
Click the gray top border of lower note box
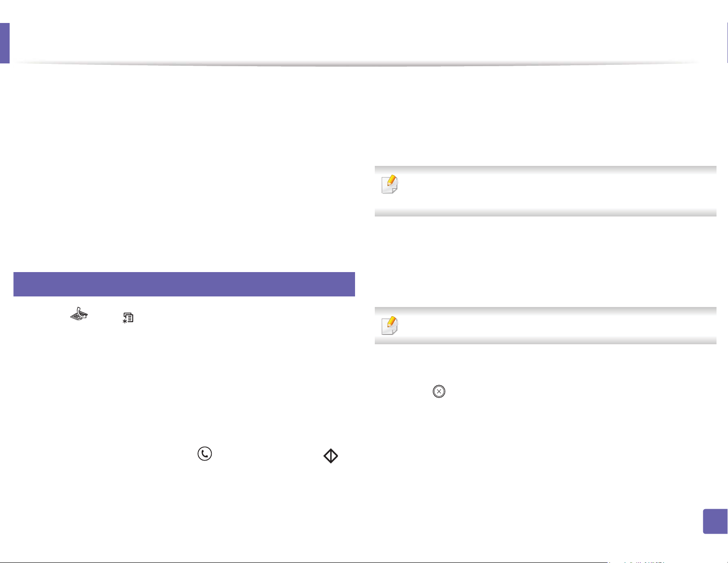point(546,310)
